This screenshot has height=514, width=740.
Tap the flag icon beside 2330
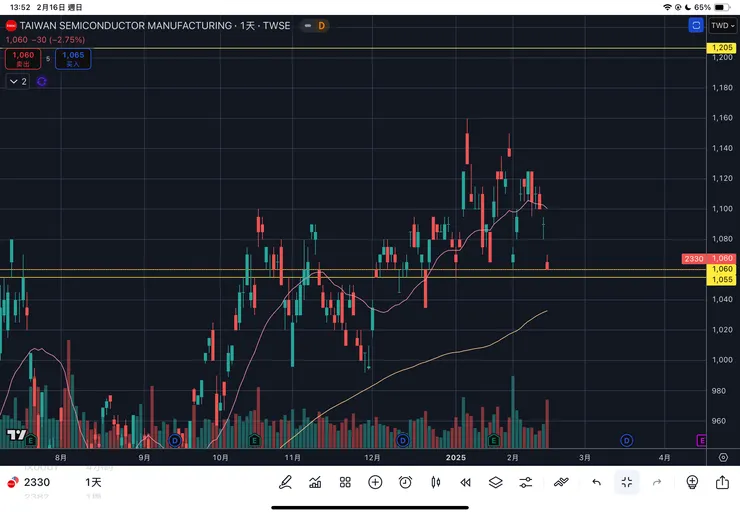13,482
